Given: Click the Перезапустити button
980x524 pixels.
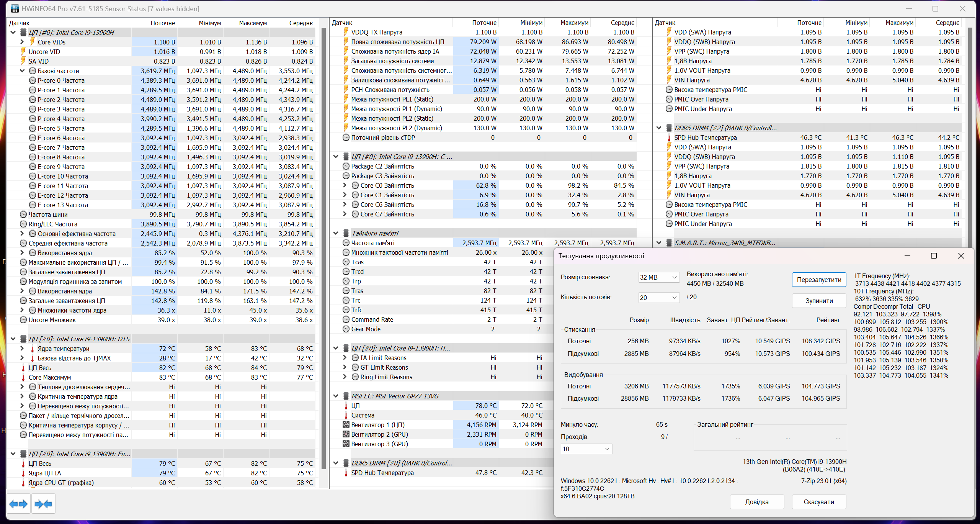Looking at the screenshot, I should (819, 280).
